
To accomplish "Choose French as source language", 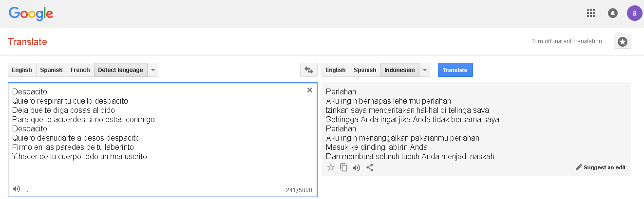I will tap(80, 70).
